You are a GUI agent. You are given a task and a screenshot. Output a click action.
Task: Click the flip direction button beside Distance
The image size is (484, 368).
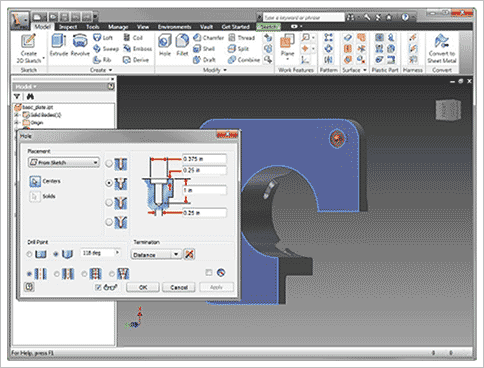[x=189, y=254]
